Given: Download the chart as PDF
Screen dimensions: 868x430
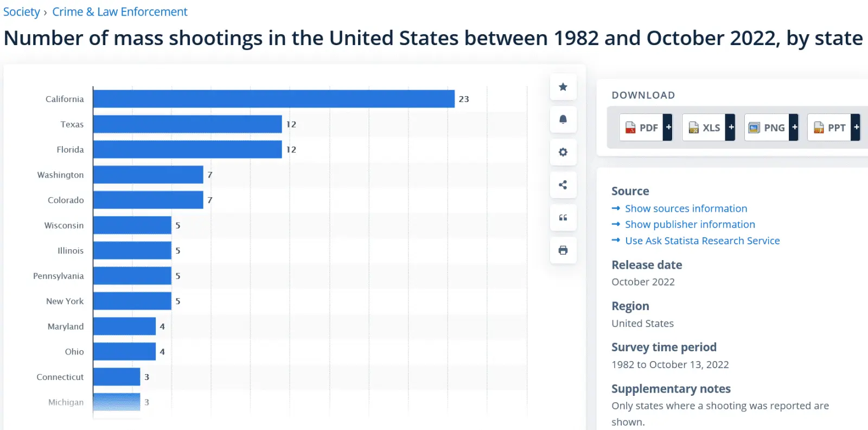Looking at the screenshot, I should 642,128.
